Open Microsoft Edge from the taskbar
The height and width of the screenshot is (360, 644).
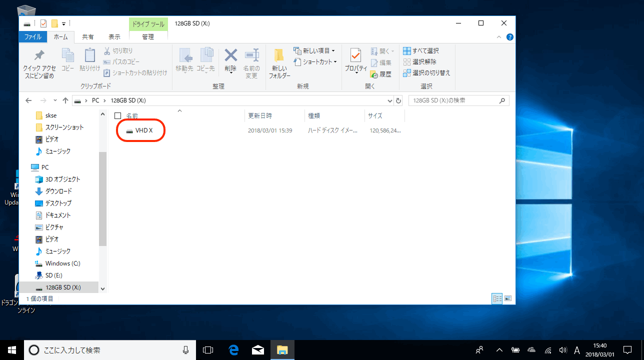point(233,350)
